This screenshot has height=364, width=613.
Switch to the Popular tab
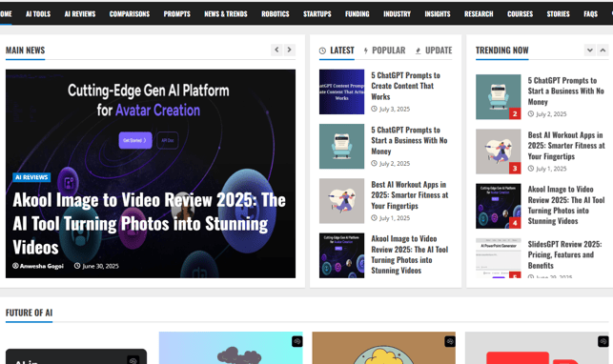(389, 51)
